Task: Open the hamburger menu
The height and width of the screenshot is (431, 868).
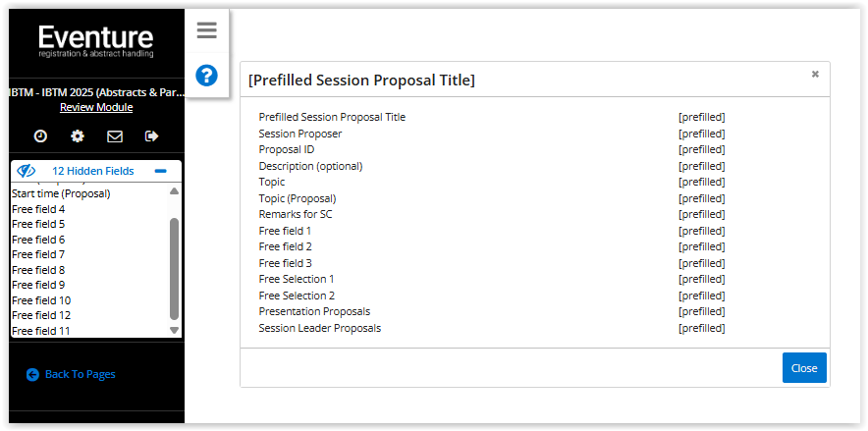Action: click(x=206, y=30)
